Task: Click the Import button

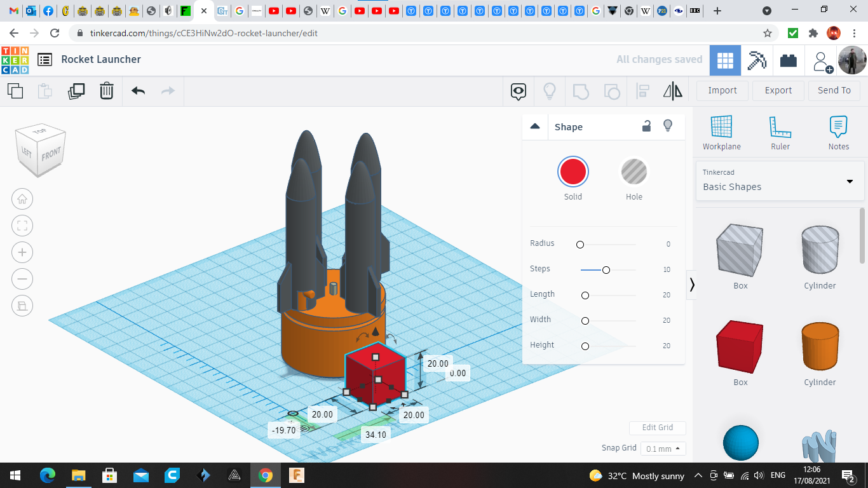Action: [x=722, y=90]
